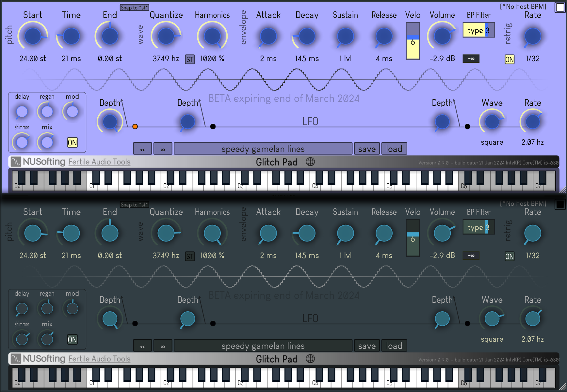Viewport: 567px width, 392px height.
Task: Click the pitch Start value 24.00 st in the dark window
Action: tap(33, 255)
